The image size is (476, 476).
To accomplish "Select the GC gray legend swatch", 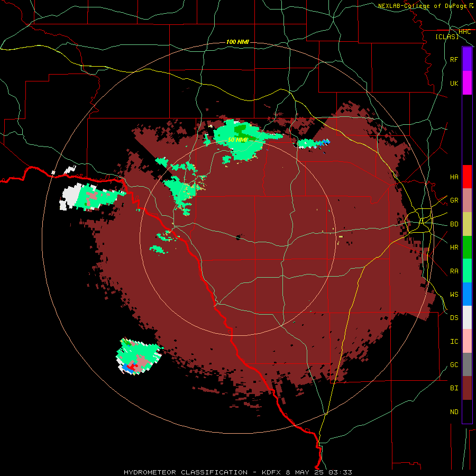I will (467, 364).
